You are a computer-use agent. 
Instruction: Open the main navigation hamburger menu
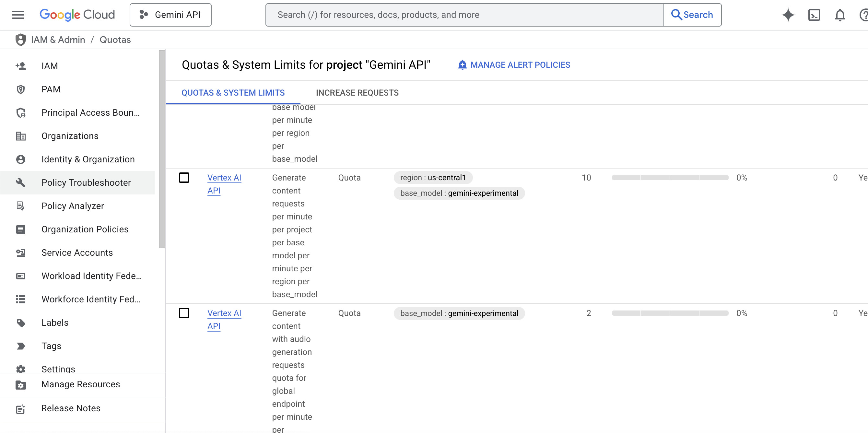[18, 15]
